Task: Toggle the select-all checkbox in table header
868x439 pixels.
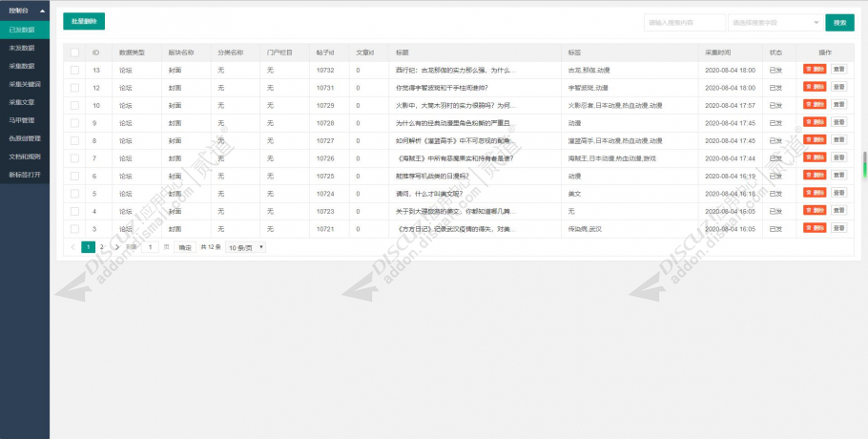Action: click(x=75, y=52)
